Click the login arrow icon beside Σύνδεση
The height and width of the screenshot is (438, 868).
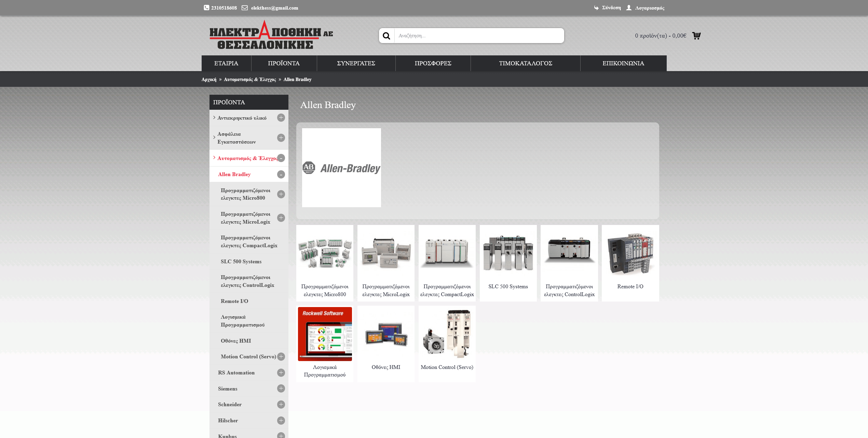596,8
